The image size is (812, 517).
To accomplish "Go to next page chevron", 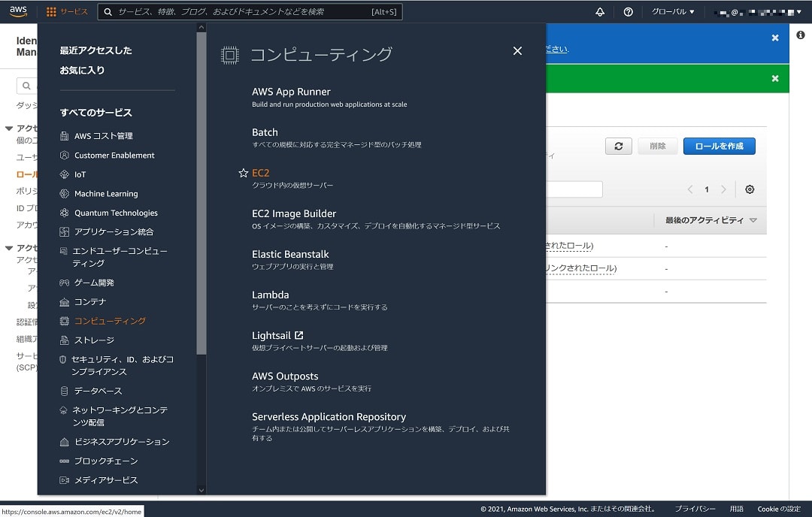I will click(723, 189).
